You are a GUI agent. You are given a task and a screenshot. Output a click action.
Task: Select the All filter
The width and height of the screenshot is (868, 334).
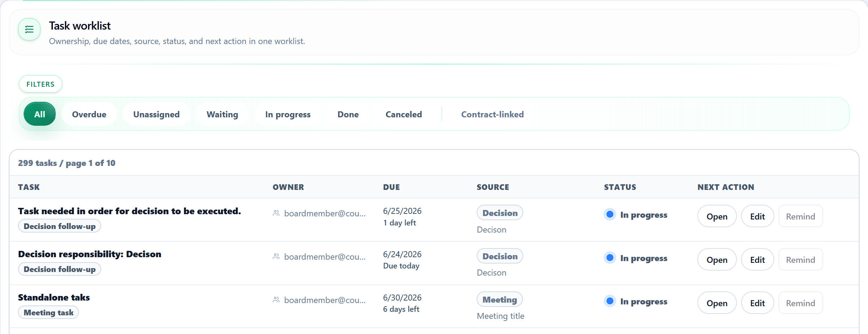[x=39, y=114]
